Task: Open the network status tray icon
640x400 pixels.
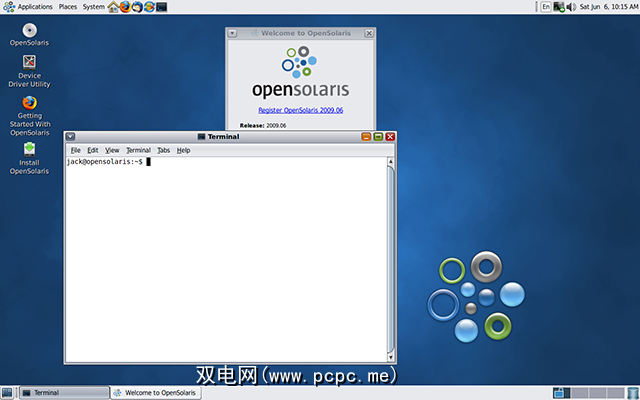Action: click(558, 7)
